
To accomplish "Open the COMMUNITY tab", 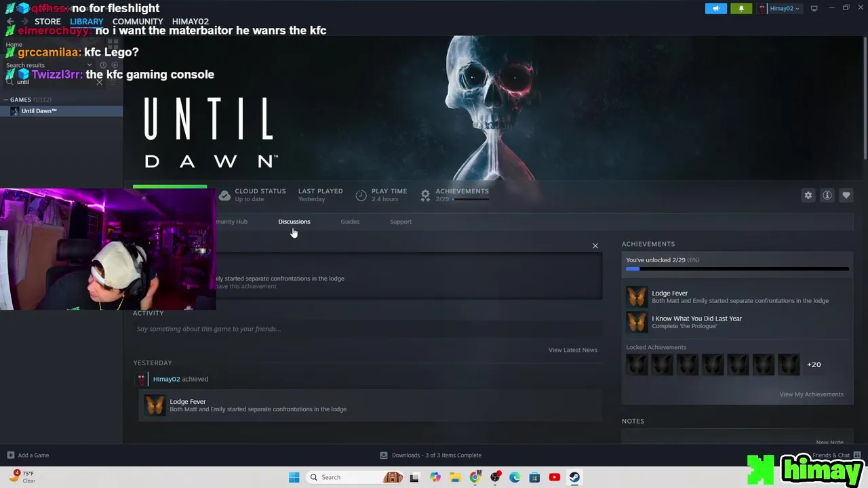I will point(138,21).
